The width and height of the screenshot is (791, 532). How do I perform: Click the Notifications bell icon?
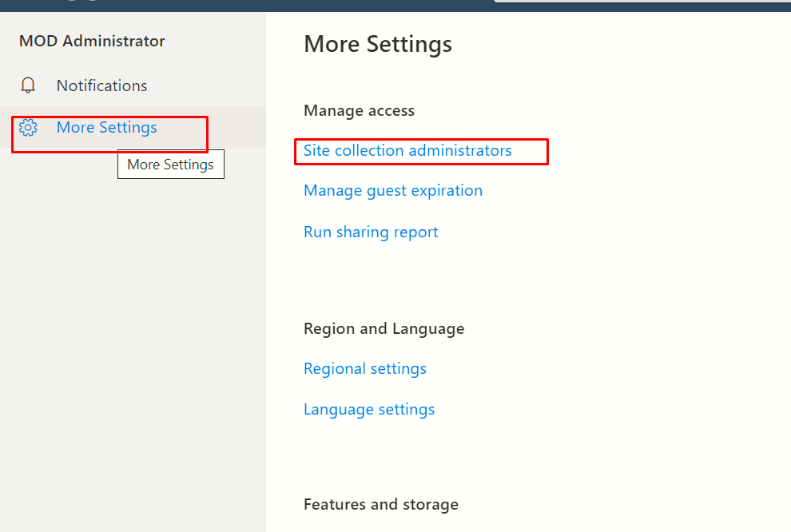point(28,85)
